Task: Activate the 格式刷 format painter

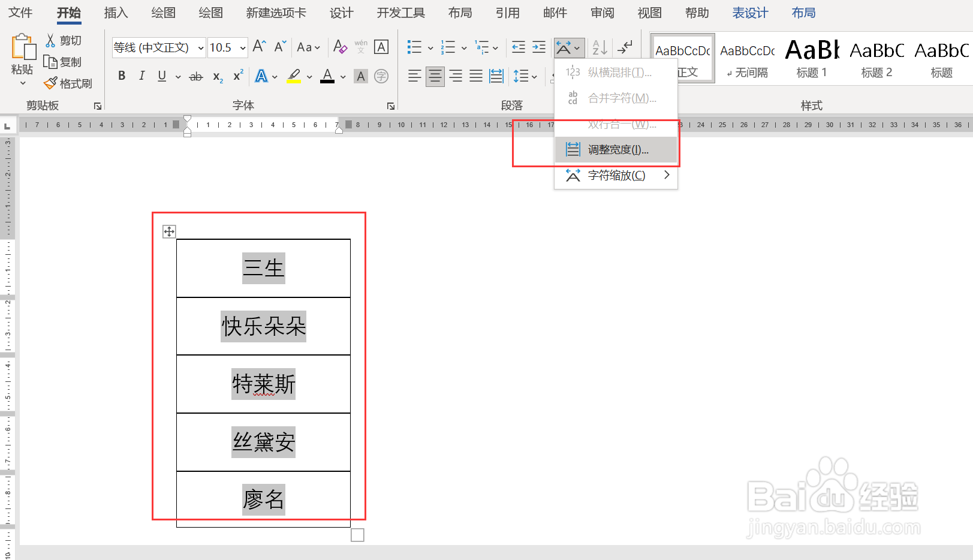Action: point(68,83)
